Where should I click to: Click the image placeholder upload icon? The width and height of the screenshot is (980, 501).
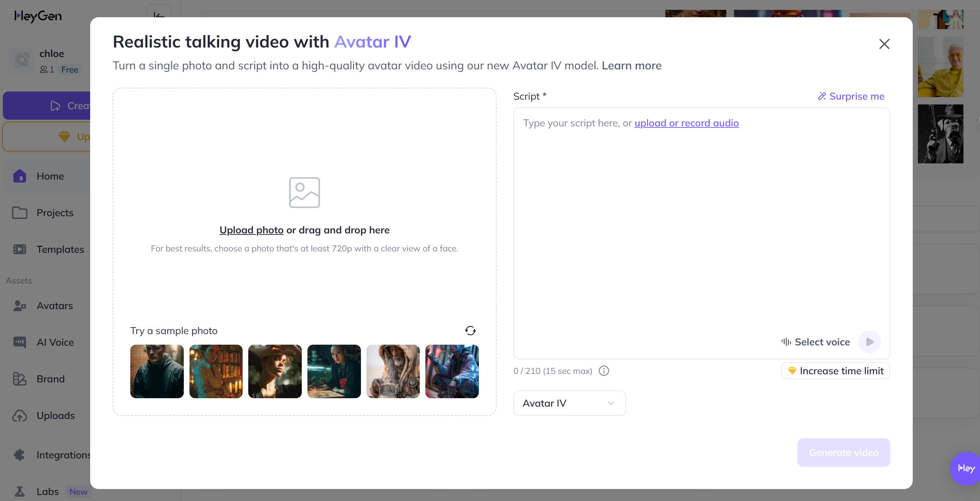[304, 193]
